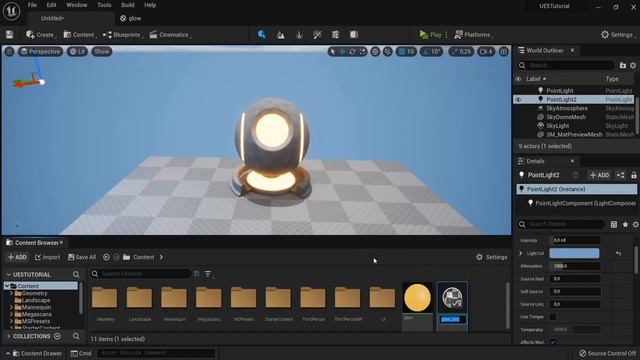The image size is (640, 360).
Task: Toggle rotation snapping 10 degrees
Action: [431, 51]
